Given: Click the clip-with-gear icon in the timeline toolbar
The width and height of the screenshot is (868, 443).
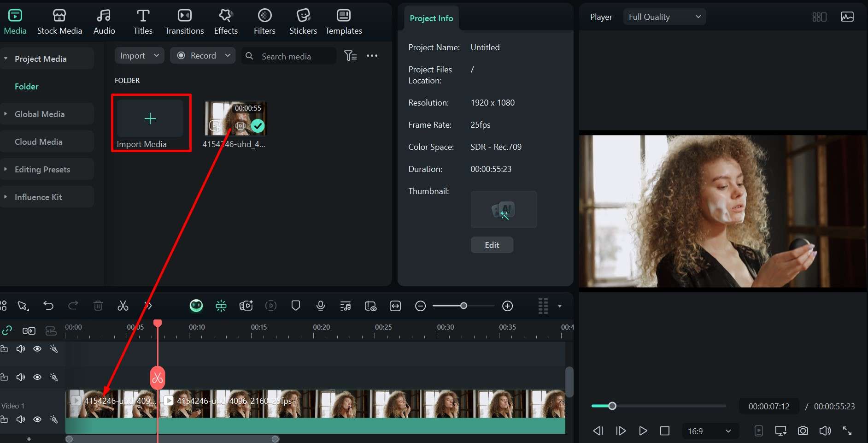Looking at the screenshot, I should point(370,306).
